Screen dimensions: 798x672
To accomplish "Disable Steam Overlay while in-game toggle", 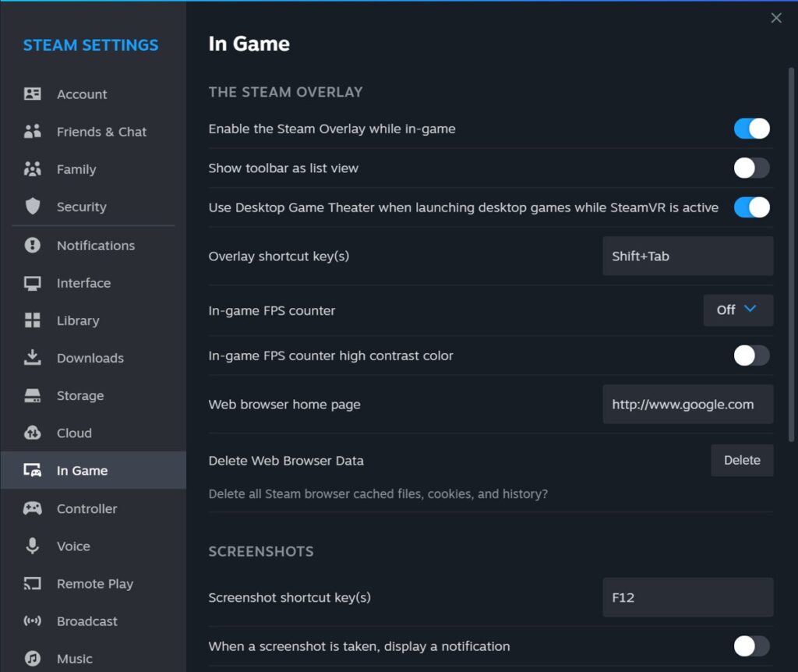I will (751, 129).
